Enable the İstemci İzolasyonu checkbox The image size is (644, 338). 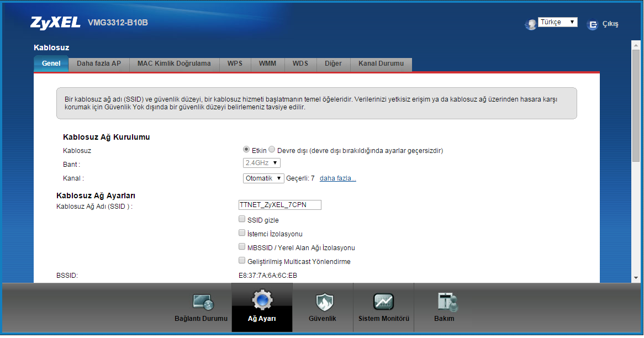[242, 233]
